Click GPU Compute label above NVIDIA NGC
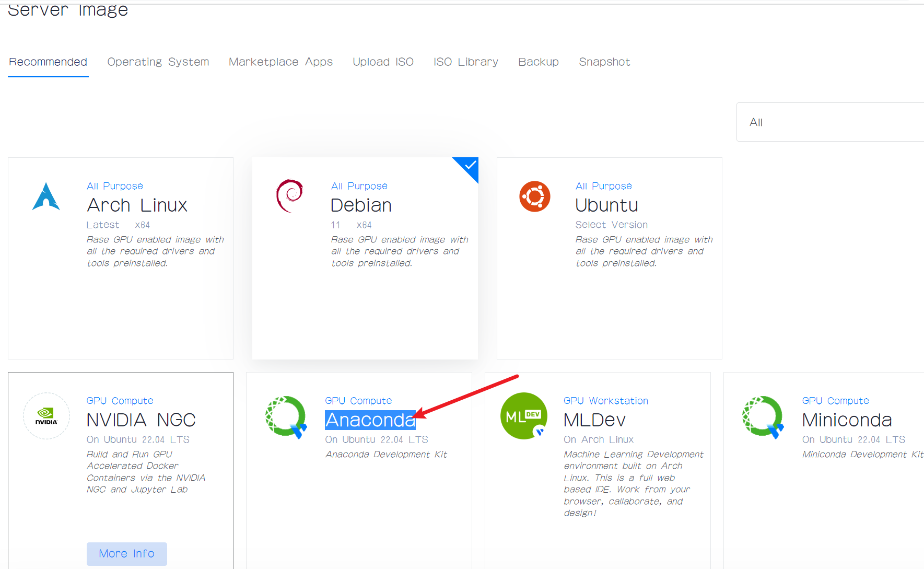 [120, 401]
